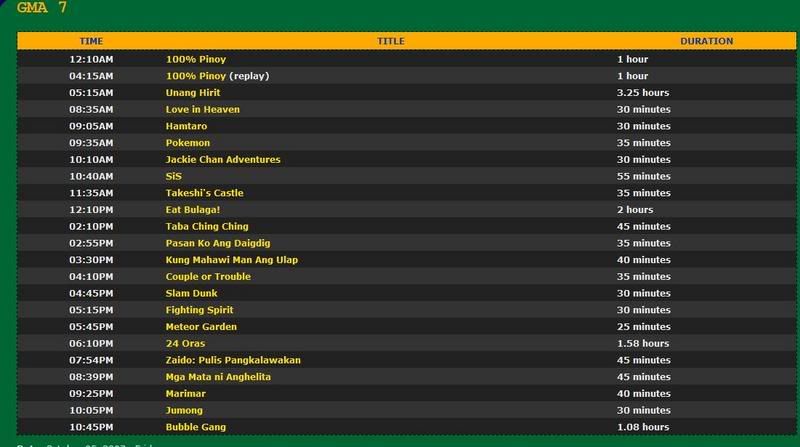Click the GMA 7 channel heading
Image resolution: width=800 pixels, height=447 pixels.
(x=42, y=7)
